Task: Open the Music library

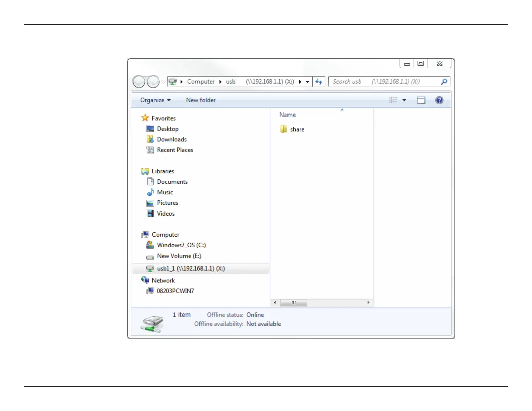Action: [x=165, y=192]
